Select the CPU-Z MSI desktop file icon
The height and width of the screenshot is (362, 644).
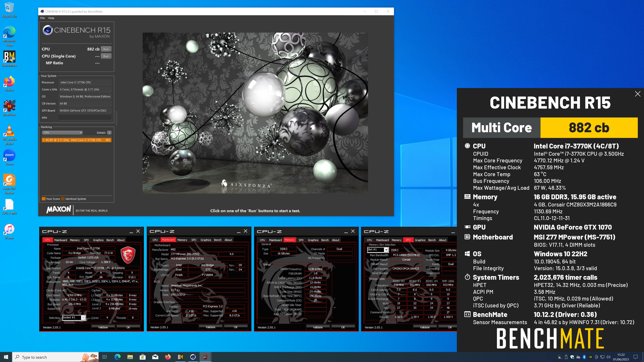(9, 207)
